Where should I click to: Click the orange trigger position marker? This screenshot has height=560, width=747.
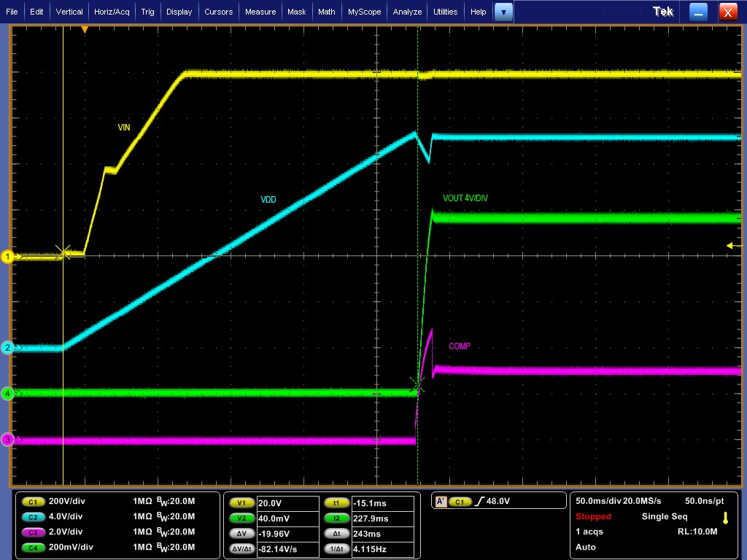(x=85, y=28)
